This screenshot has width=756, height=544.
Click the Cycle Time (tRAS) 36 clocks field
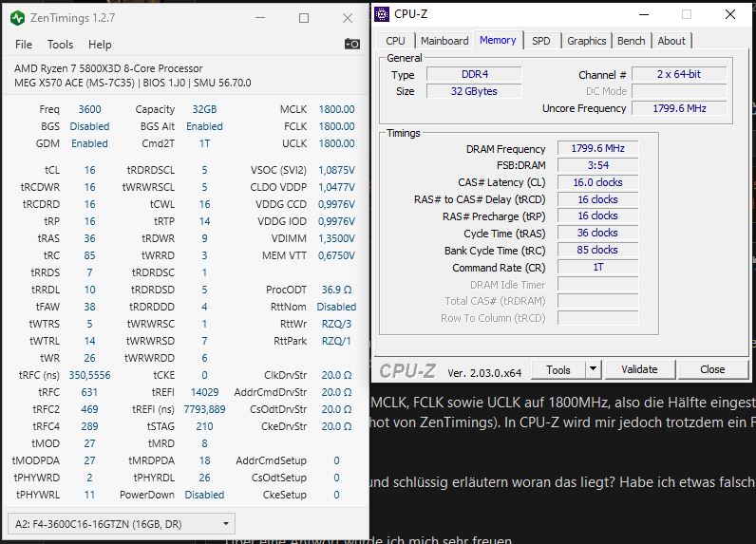pyautogui.click(x=597, y=234)
